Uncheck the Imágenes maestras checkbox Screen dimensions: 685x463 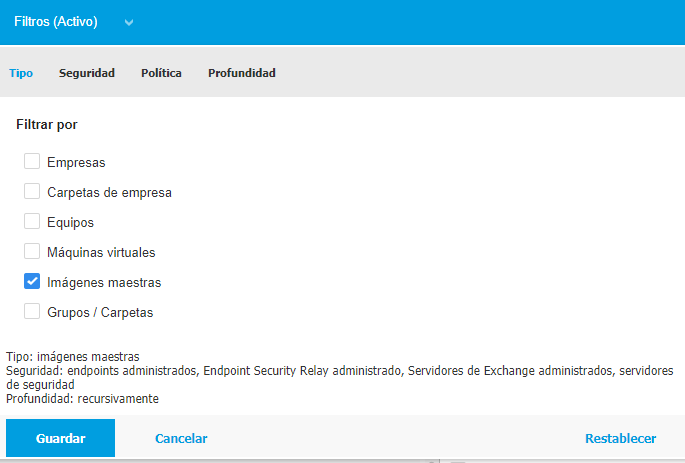point(32,282)
